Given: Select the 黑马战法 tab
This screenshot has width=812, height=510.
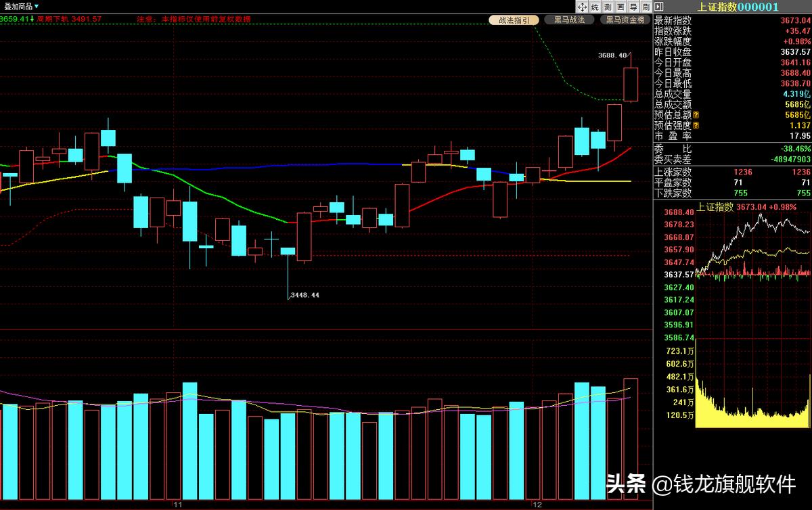Looking at the screenshot, I should [x=569, y=20].
